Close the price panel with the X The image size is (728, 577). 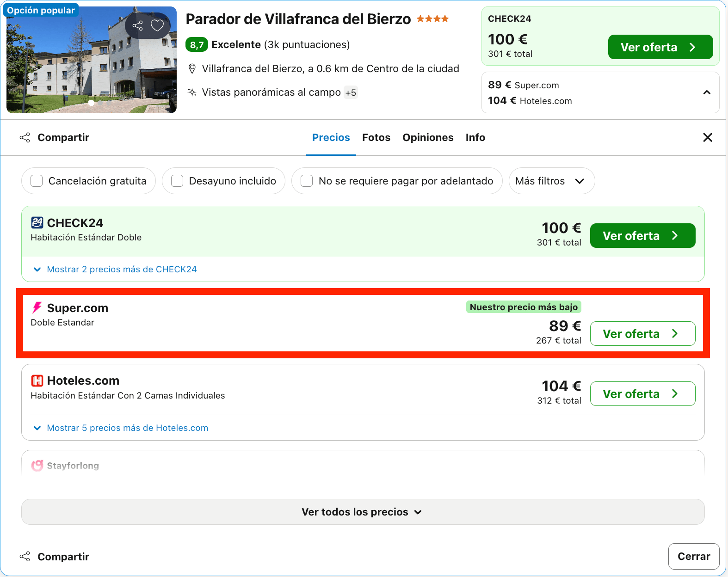click(x=707, y=137)
